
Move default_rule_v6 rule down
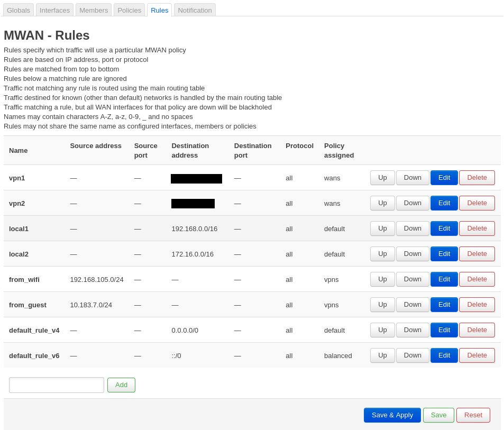[413, 355]
